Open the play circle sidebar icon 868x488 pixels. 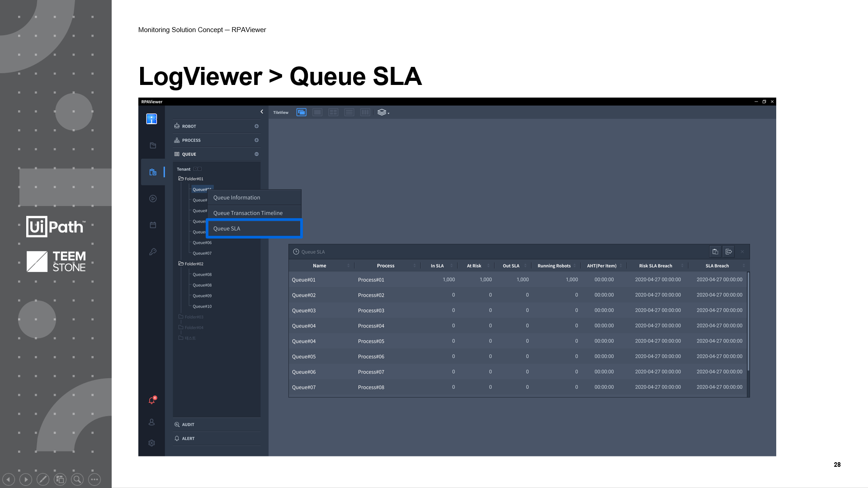[153, 198]
